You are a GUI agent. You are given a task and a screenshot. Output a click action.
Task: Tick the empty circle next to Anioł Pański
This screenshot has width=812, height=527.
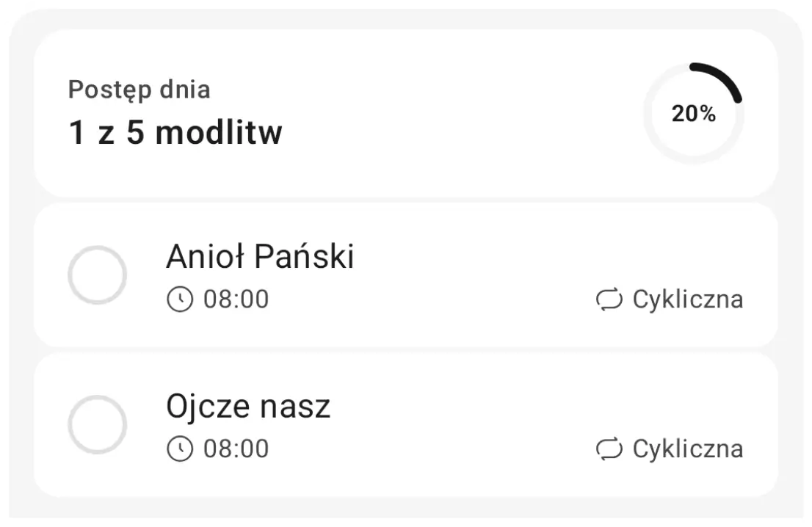point(98,275)
